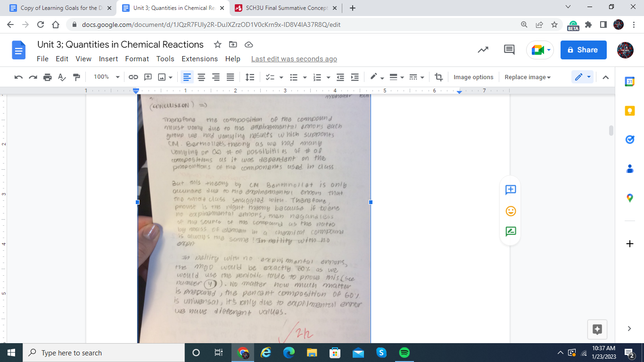Align the image left
Viewport: 644px width, 362px height.
(x=187, y=77)
